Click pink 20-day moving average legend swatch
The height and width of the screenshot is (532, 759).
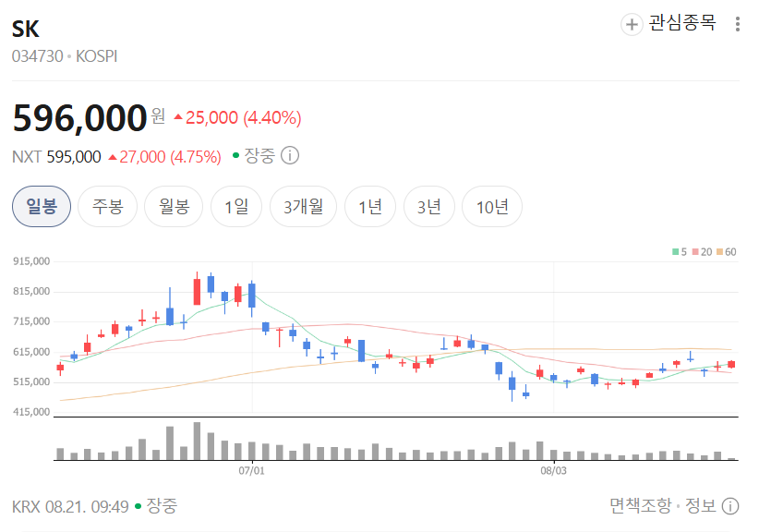coord(695,252)
